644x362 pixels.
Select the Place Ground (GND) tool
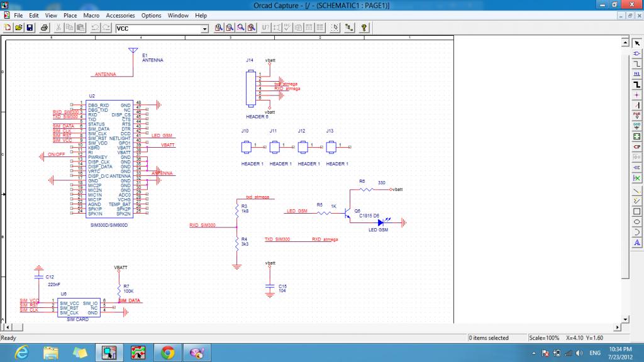(x=636, y=126)
